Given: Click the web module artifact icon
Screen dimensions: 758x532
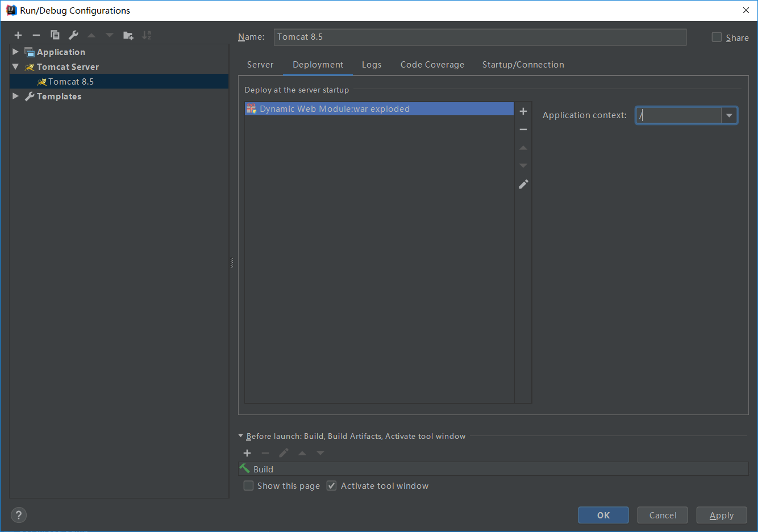Looking at the screenshot, I should pos(251,108).
